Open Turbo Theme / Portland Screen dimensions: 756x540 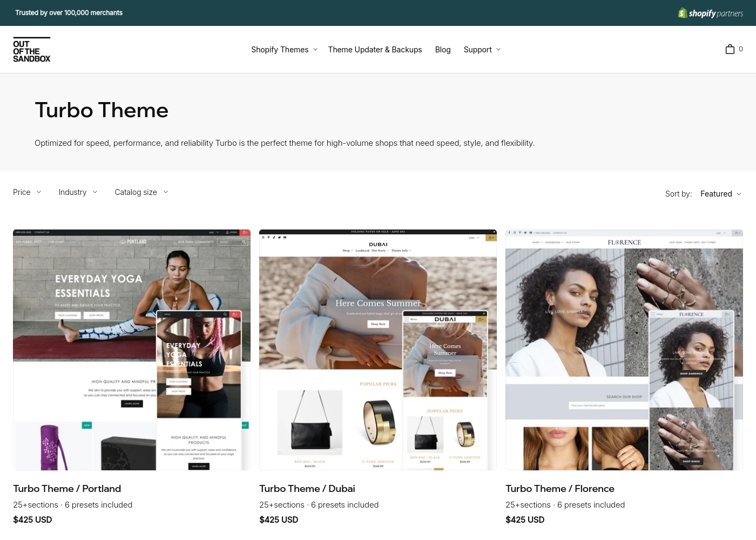click(x=67, y=488)
